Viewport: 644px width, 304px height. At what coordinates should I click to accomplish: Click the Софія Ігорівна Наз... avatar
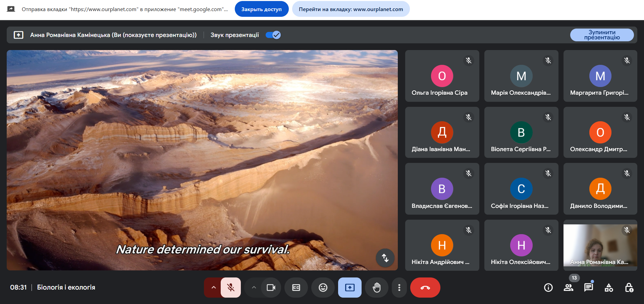coord(521,189)
